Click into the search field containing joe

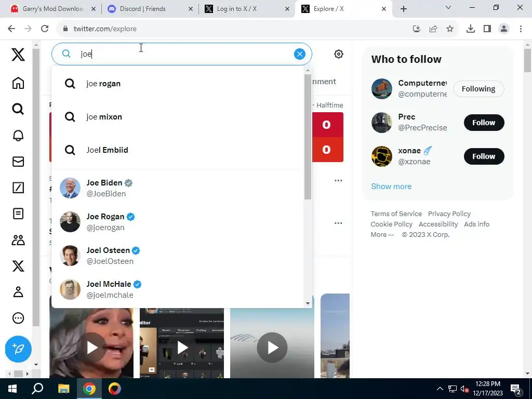coord(181,54)
